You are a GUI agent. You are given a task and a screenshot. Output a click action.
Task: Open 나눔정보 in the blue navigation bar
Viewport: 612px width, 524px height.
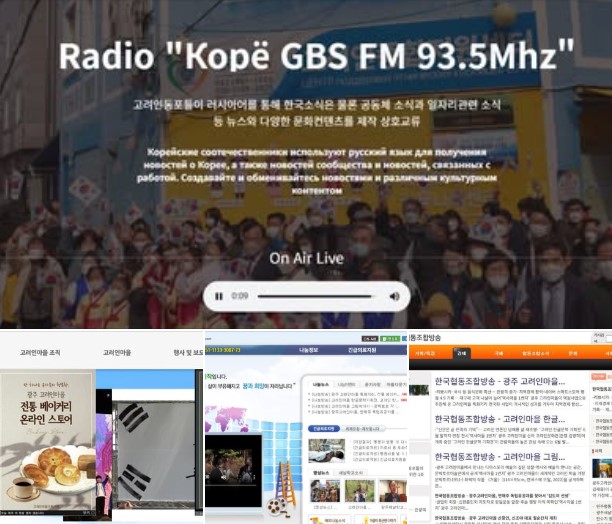pyautogui.click(x=309, y=350)
